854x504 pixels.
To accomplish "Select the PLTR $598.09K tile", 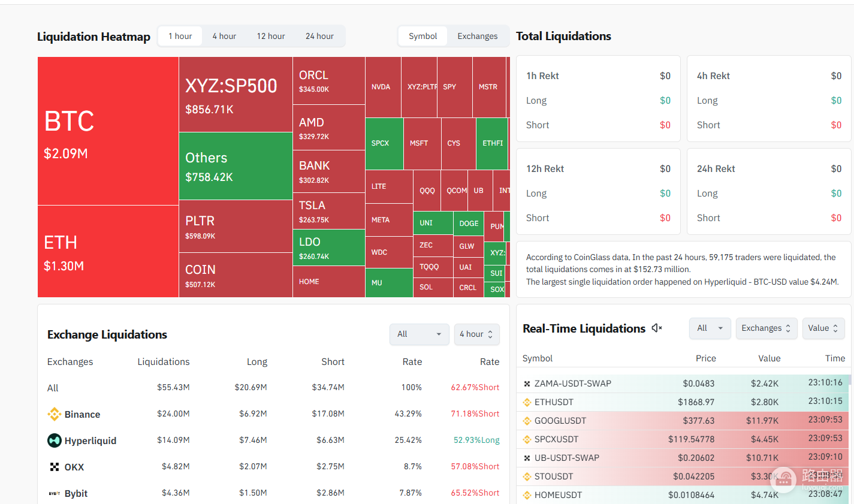I will pyautogui.click(x=236, y=227).
